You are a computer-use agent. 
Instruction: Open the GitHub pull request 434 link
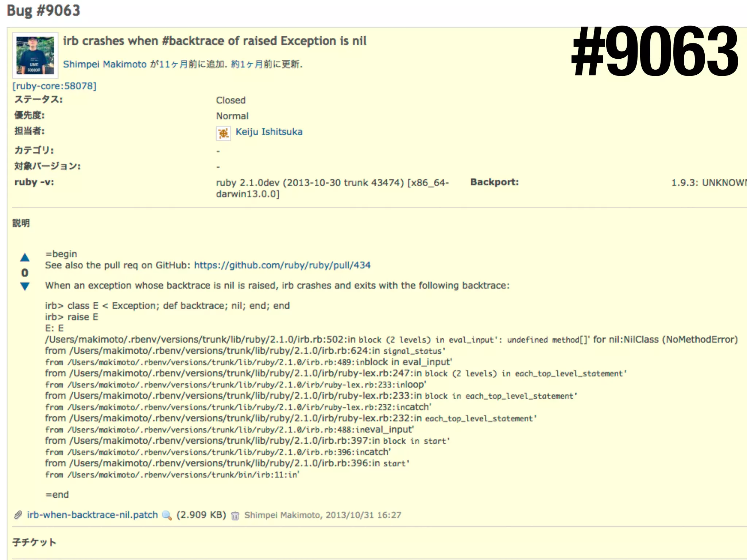pyautogui.click(x=282, y=265)
